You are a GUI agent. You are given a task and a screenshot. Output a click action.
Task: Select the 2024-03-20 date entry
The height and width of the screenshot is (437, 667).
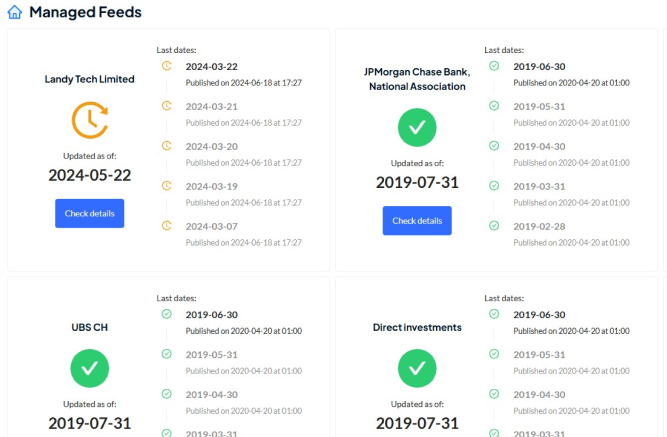coord(211,147)
